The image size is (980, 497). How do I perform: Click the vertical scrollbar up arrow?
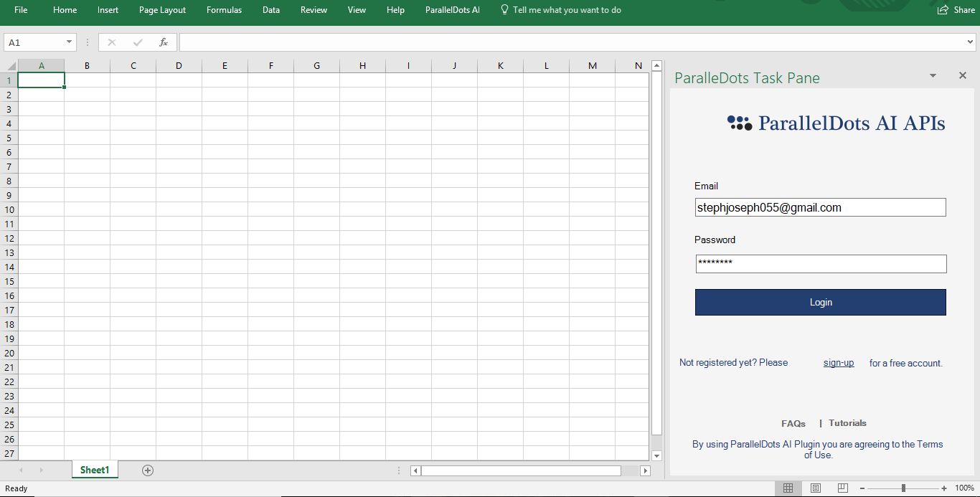click(656, 66)
